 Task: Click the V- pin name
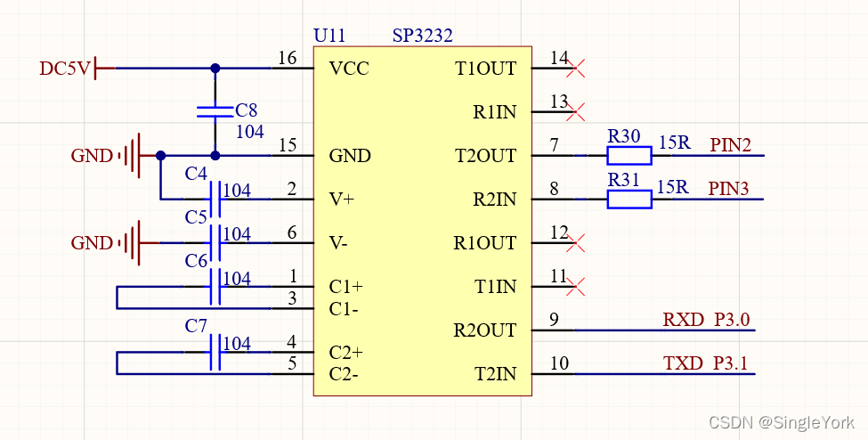tap(338, 243)
